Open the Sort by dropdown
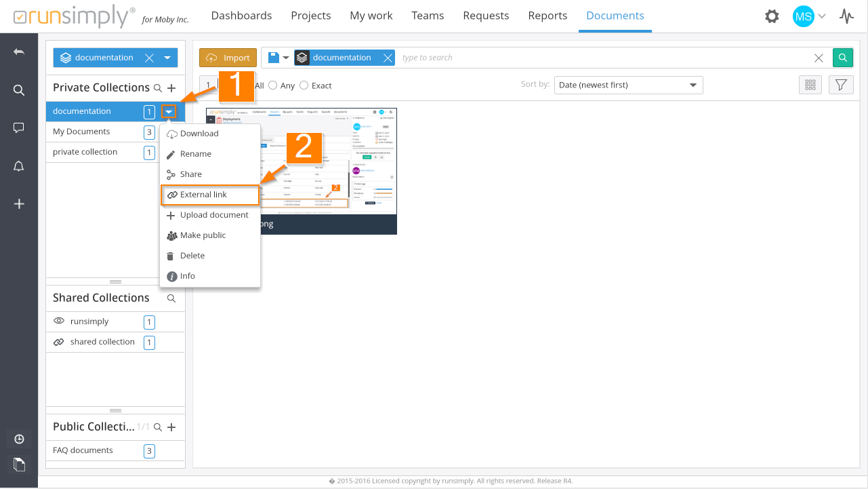 pos(628,85)
